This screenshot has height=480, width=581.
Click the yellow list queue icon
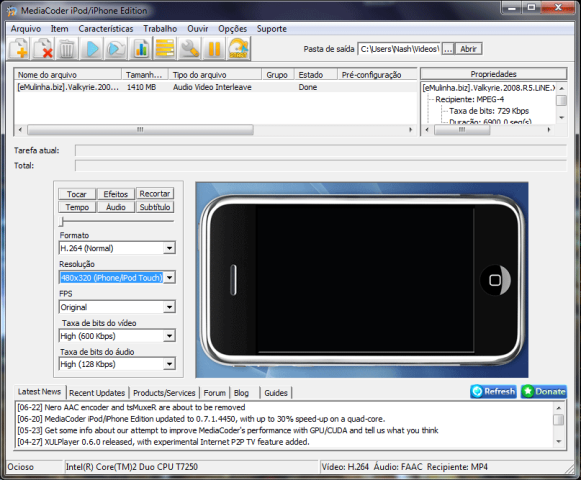click(165, 49)
